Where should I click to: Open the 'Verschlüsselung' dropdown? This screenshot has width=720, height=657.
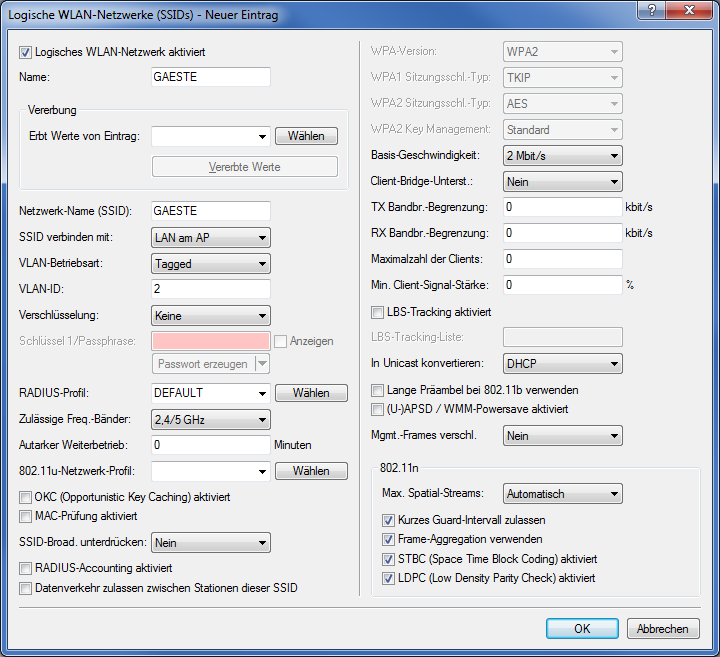211,315
